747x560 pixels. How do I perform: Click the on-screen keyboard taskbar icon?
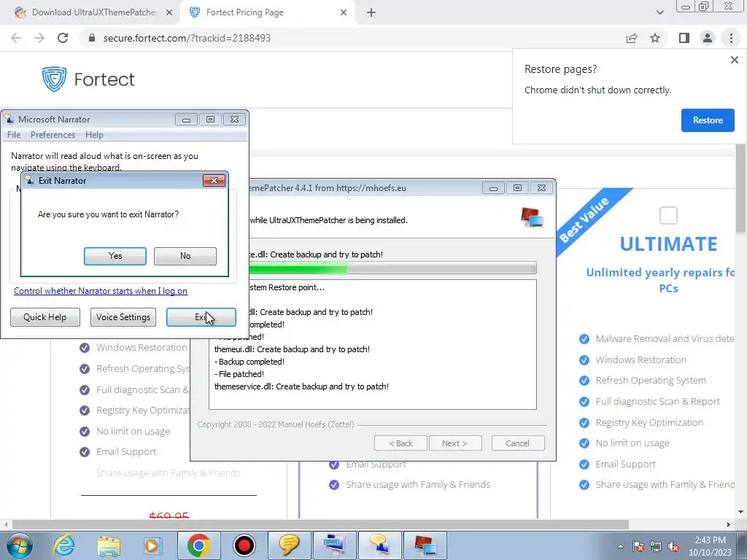334,545
